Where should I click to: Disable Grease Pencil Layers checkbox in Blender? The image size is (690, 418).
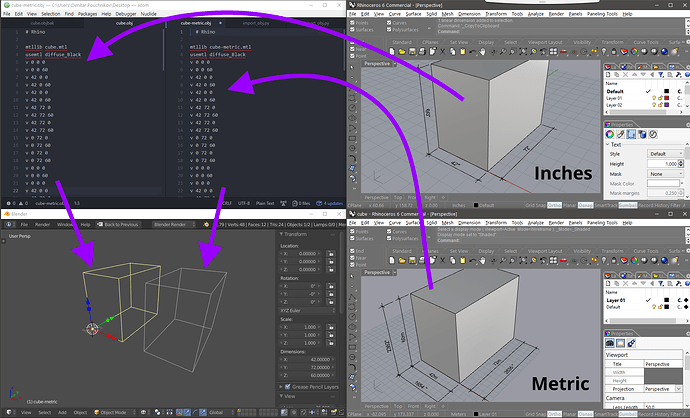tap(287, 387)
